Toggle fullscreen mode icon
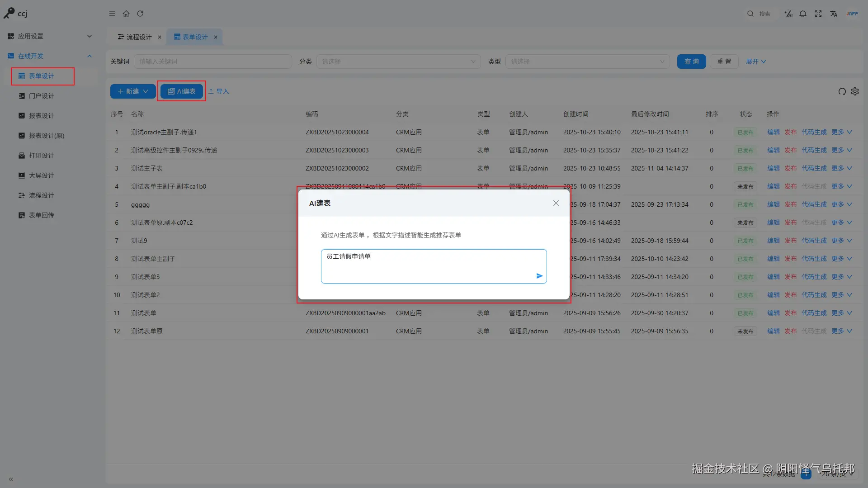 pyautogui.click(x=818, y=14)
